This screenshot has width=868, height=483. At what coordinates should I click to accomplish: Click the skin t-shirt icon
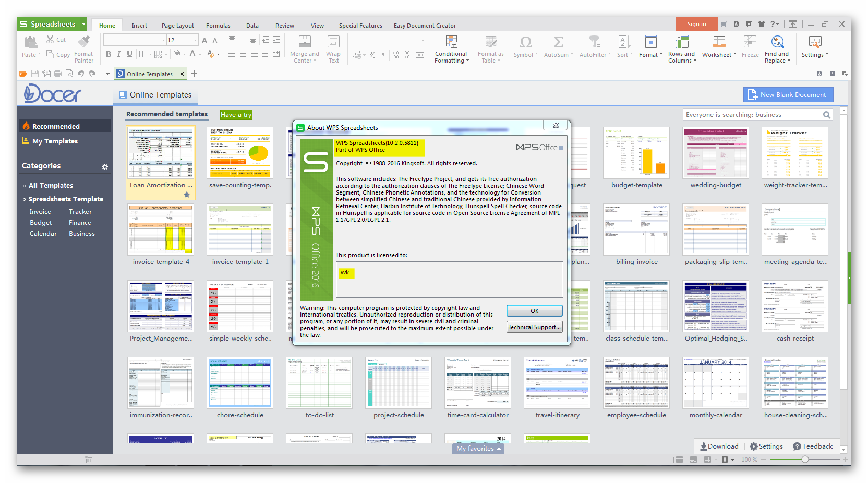[761, 24]
